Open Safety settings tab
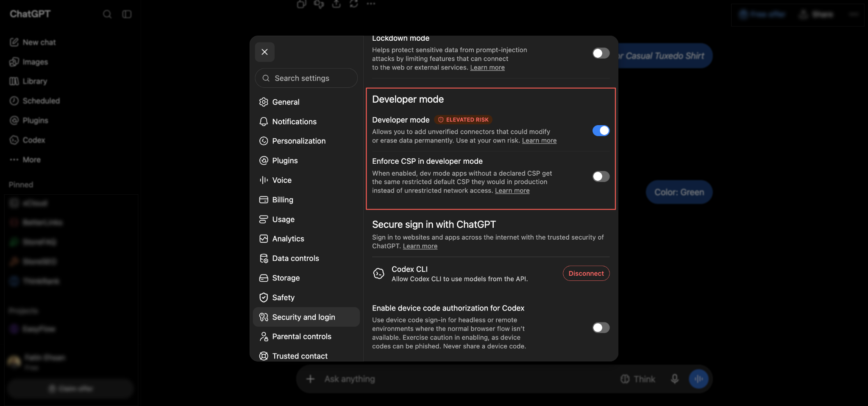This screenshot has height=406, width=868. click(306, 297)
